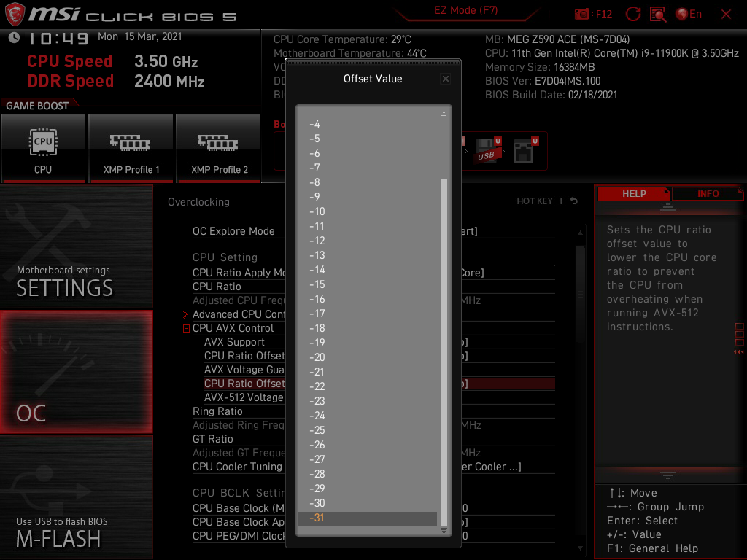Click the GAME BOOST label
The width and height of the screenshot is (747, 560).
coord(37,106)
